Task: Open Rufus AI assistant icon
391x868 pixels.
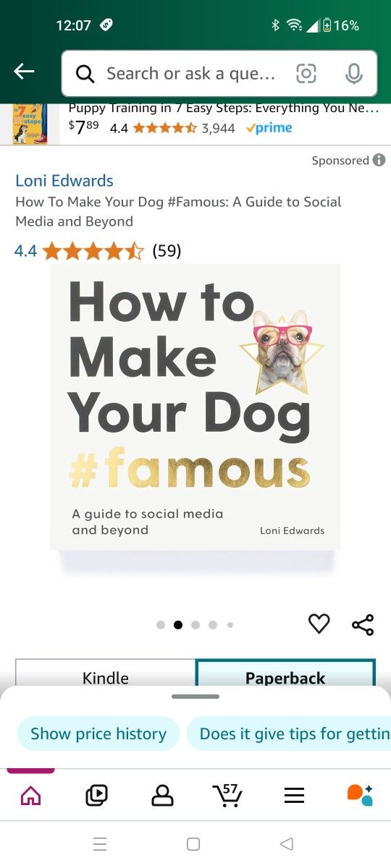Action: tap(360, 794)
